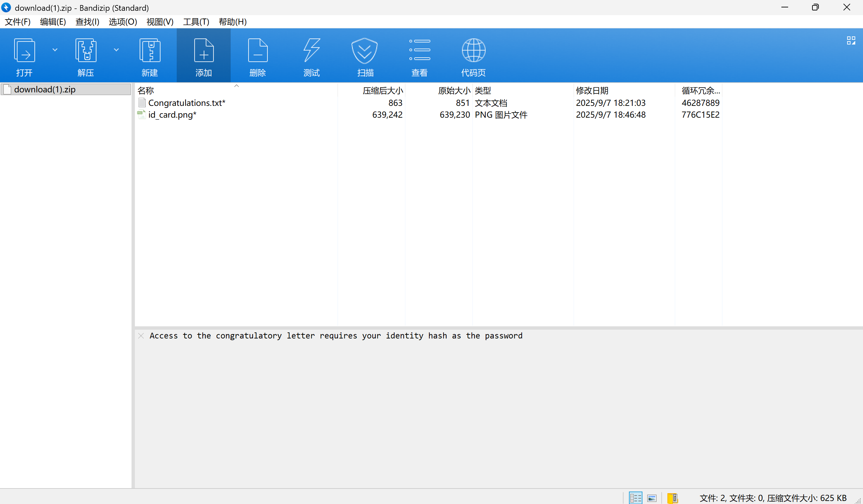Image resolution: width=863 pixels, height=504 pixels.
Task: Click the Bandizip app icon in title bar
Action: click(6, 7)
